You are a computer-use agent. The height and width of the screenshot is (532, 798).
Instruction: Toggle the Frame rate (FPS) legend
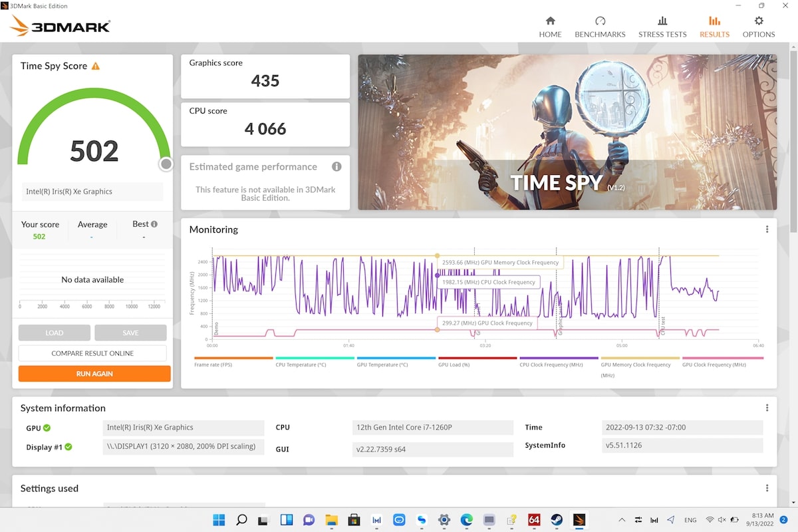click(233, 362)
